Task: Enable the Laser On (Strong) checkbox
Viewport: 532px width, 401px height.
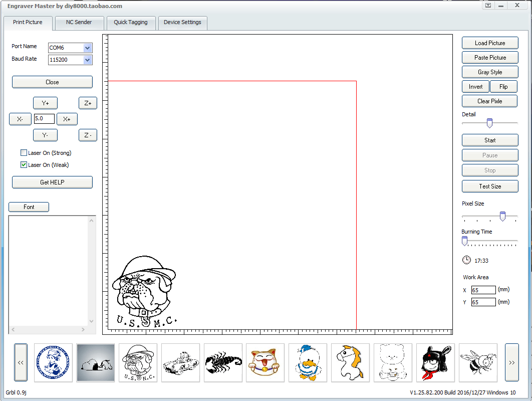Action: [24, 153]
